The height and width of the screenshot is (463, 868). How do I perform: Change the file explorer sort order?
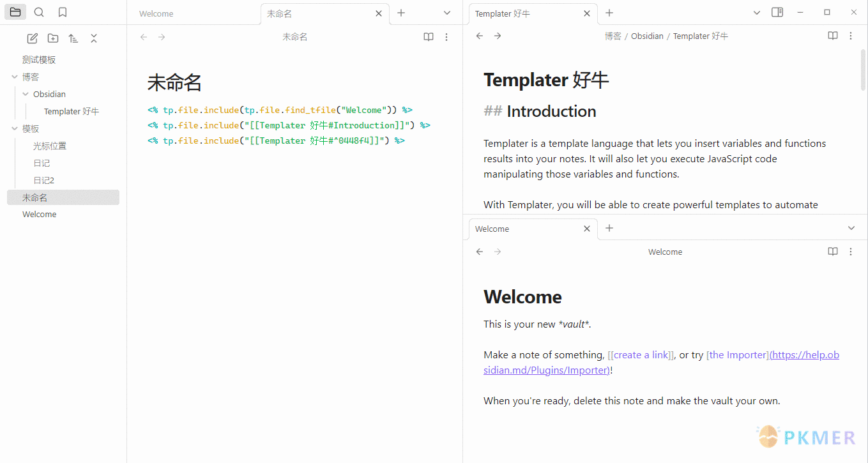point(73,38)
